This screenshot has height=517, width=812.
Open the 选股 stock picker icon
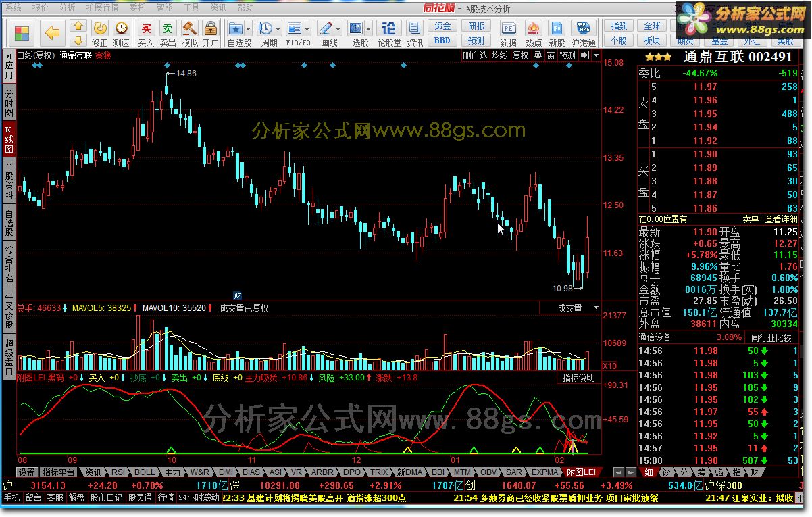[x=355, y=28]
